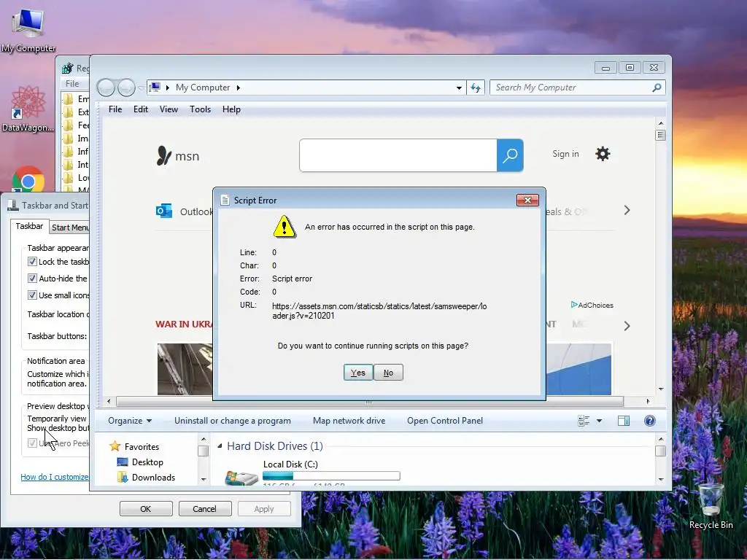Screen dimensions: 747x560
Task: Open the Edit menu
Action: click(141, 109)
